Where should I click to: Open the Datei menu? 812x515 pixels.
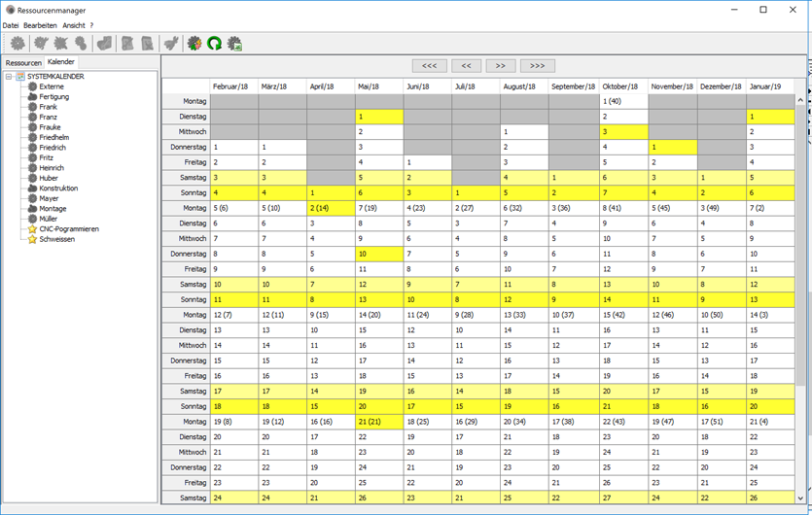(x=11, y=25)
